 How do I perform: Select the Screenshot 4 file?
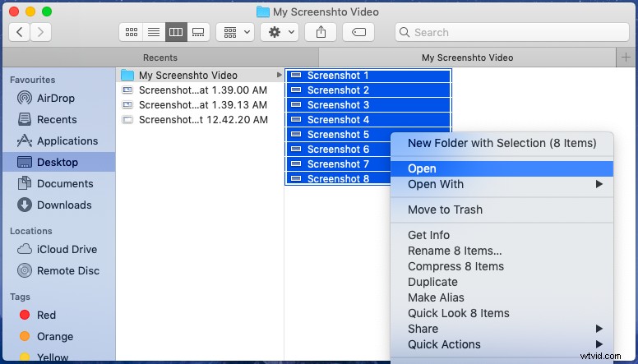click(368, 120)
